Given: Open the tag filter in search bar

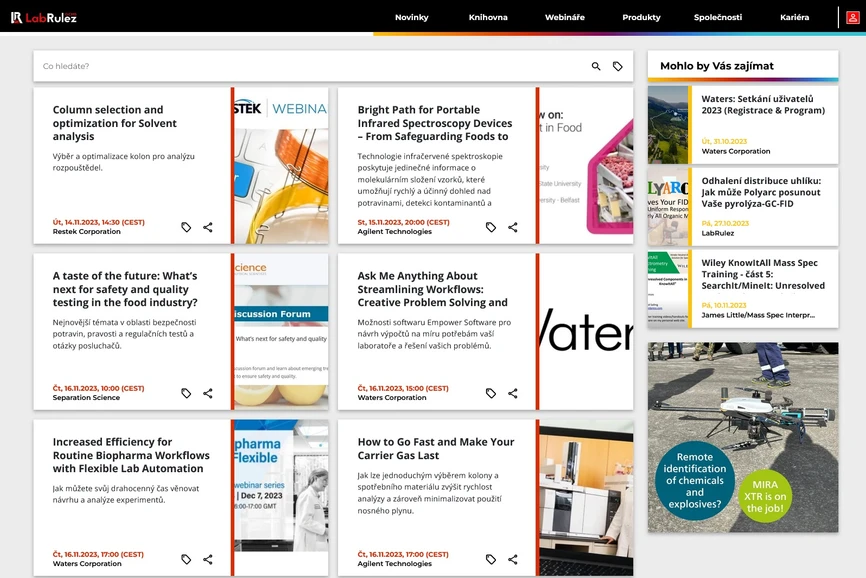Looking at the screenshot, I should 618,66.
